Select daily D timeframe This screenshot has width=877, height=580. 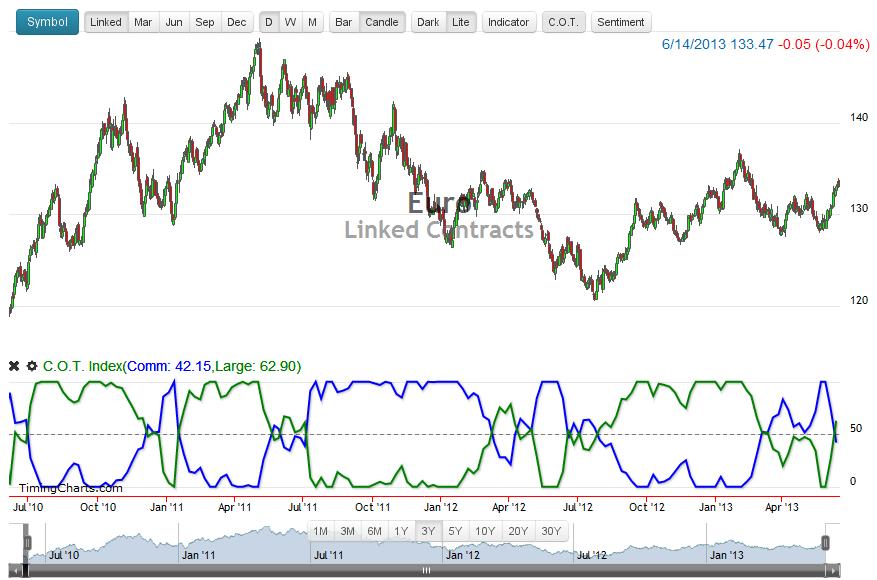269,22
